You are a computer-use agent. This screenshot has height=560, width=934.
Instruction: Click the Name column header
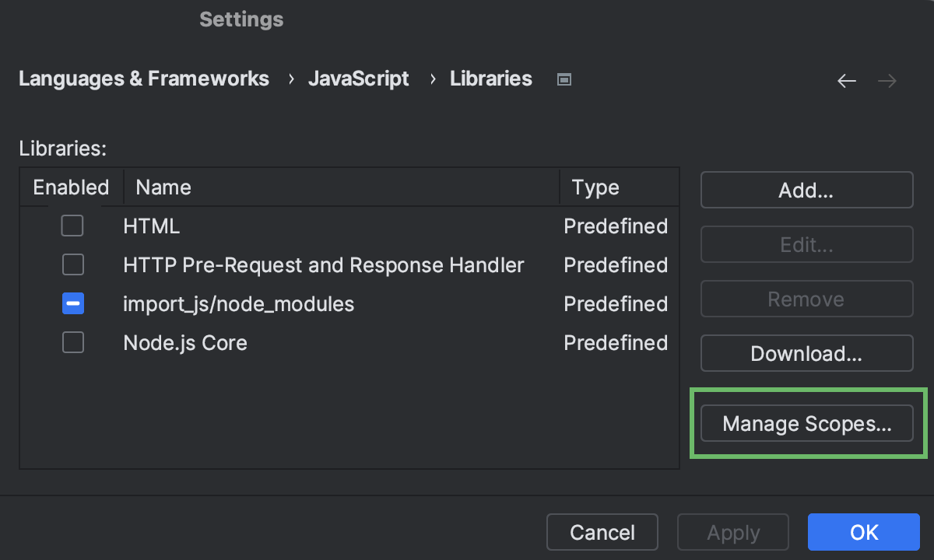tap(163, 187)
